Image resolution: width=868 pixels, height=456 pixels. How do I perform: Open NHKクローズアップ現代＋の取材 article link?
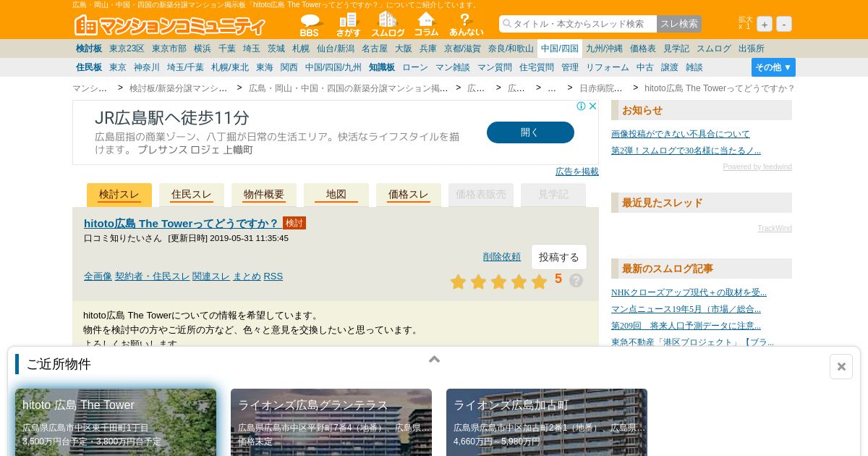689,292
